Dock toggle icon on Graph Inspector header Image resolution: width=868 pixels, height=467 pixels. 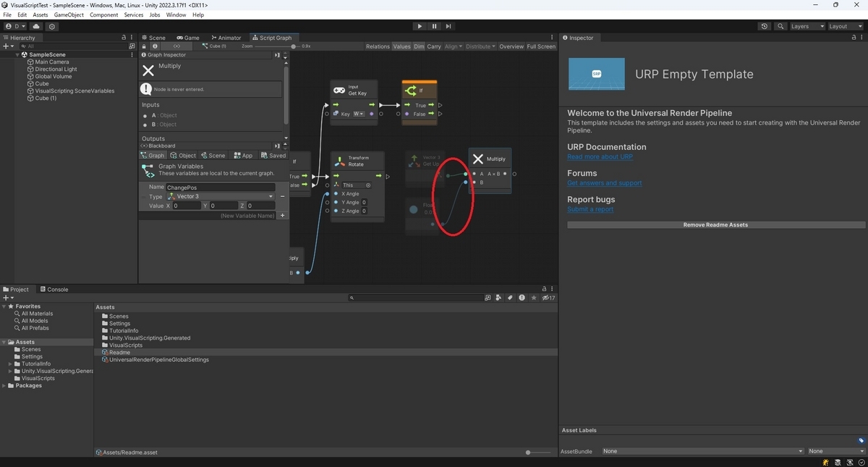(277, 55)
